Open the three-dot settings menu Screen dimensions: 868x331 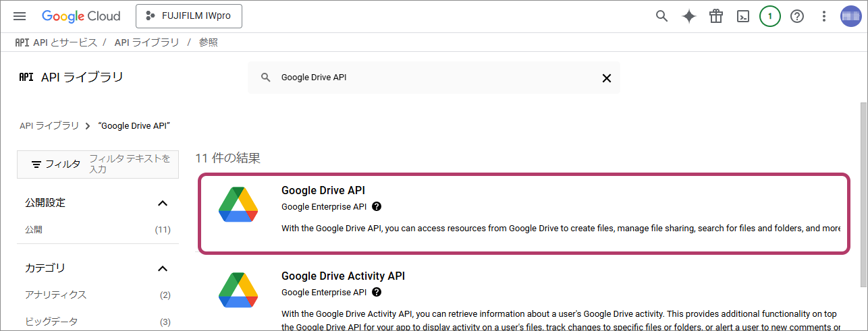pos(823,16)
